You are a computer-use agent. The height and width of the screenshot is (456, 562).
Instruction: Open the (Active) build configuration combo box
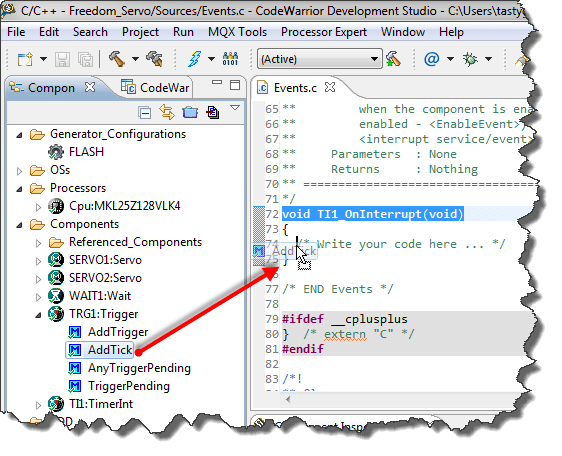[320, 59]
